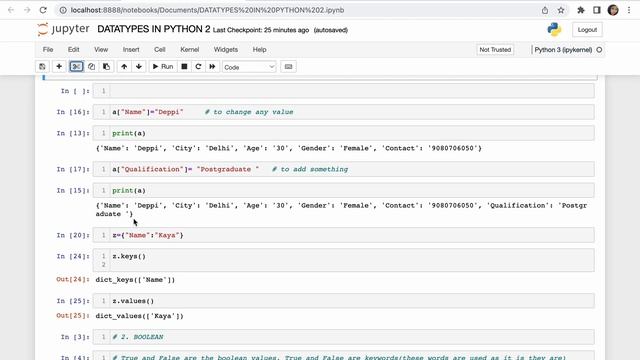Open cell type Code dropdown

pyautogui.click(x=249, y=67)
